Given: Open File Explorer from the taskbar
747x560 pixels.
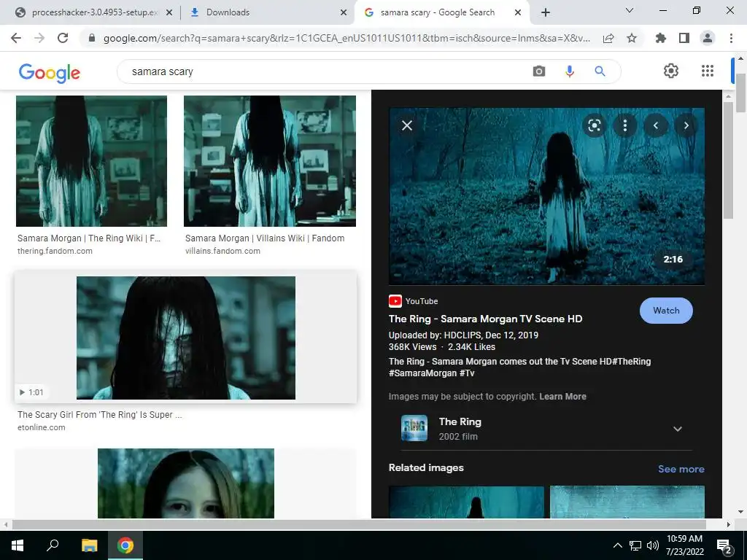Looking at the screenshot, I should 89,545.
